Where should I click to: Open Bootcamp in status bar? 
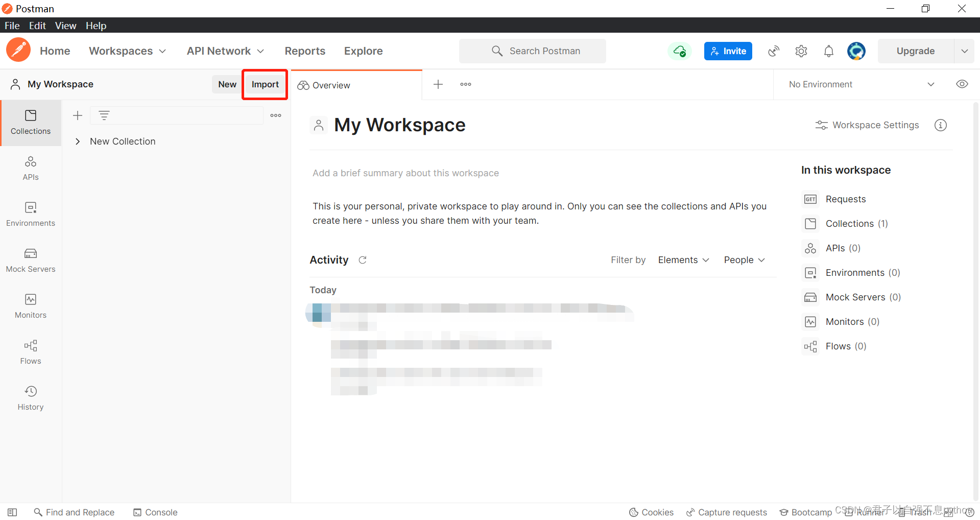click(806, 512)
